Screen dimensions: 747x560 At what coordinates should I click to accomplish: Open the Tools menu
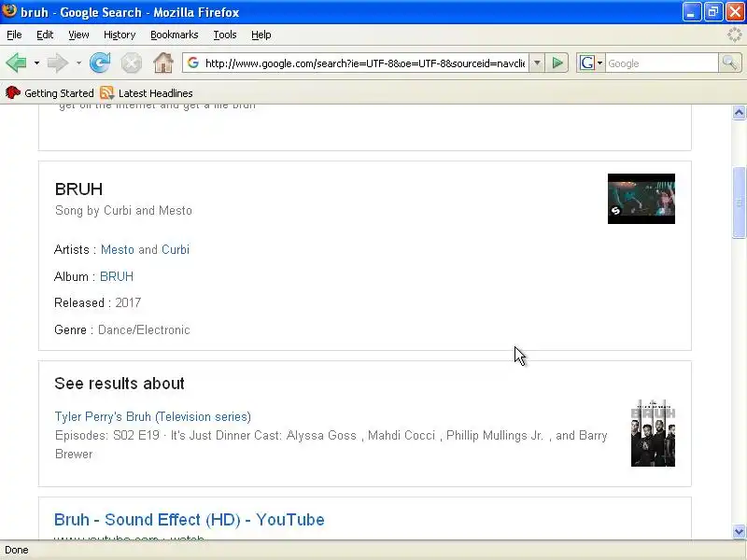click(x=225, y=35)
